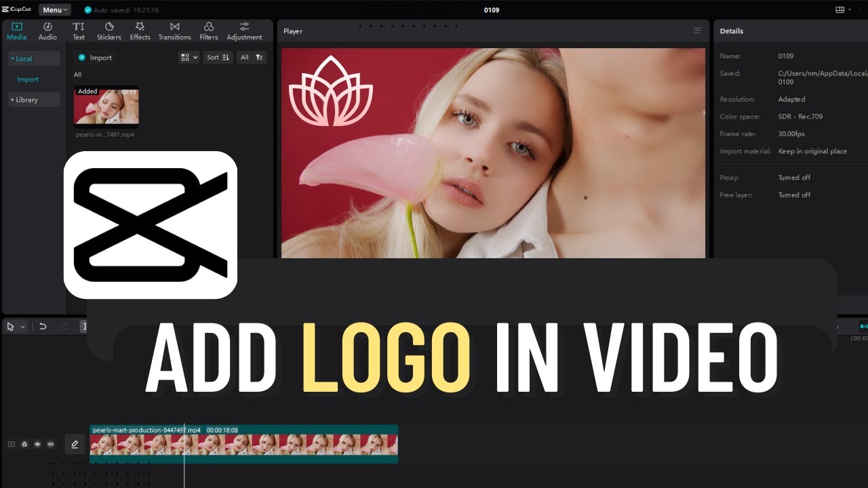
Task: Open the media view layout dropdown
Action: [188, 57]
